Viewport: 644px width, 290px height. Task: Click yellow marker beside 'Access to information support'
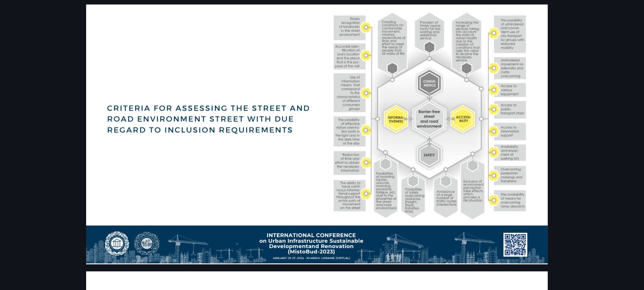tap(494, 131)
